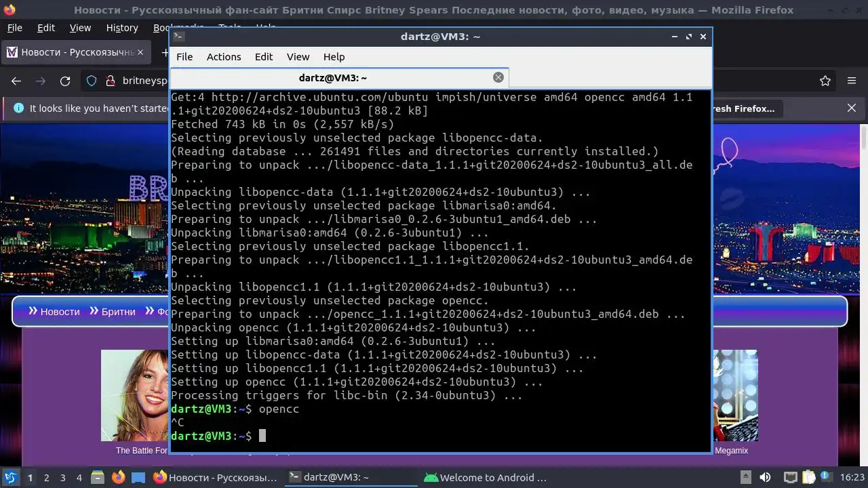Click the 16:23 panel clock
Image resolution: width=868 pixels, height=488 pixels.
[852, 477]
